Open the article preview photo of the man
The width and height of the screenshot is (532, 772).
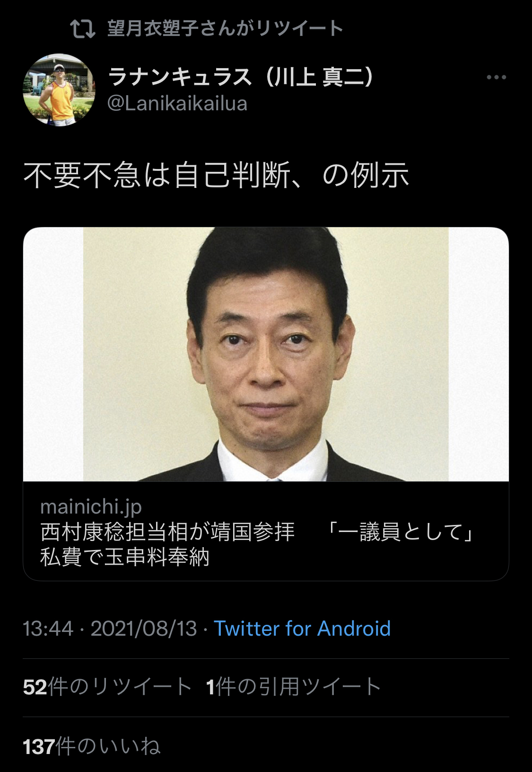point(266,354)
